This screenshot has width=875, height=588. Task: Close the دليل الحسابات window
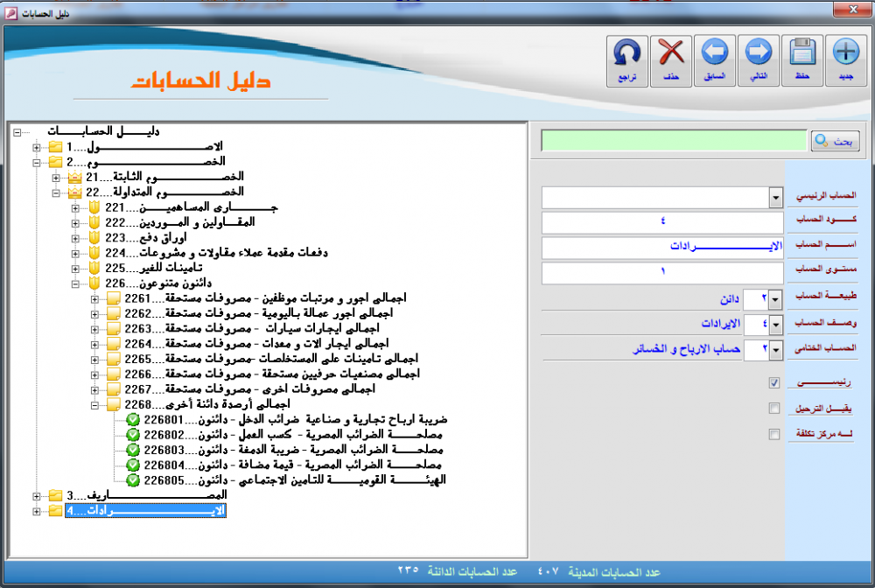coord(853,10)
